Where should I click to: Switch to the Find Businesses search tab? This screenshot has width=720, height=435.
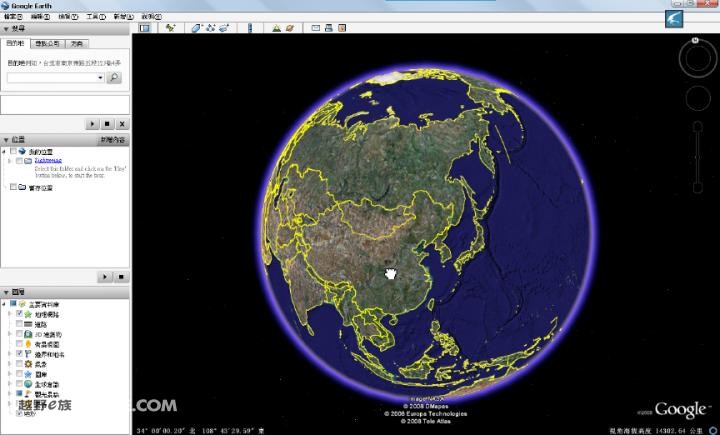[48, 44]
